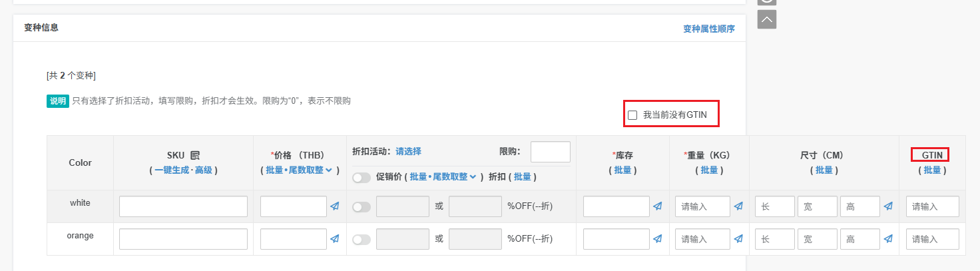980x271 pixels.
Task: Click the 限购 input box
Action: (551, 152)
